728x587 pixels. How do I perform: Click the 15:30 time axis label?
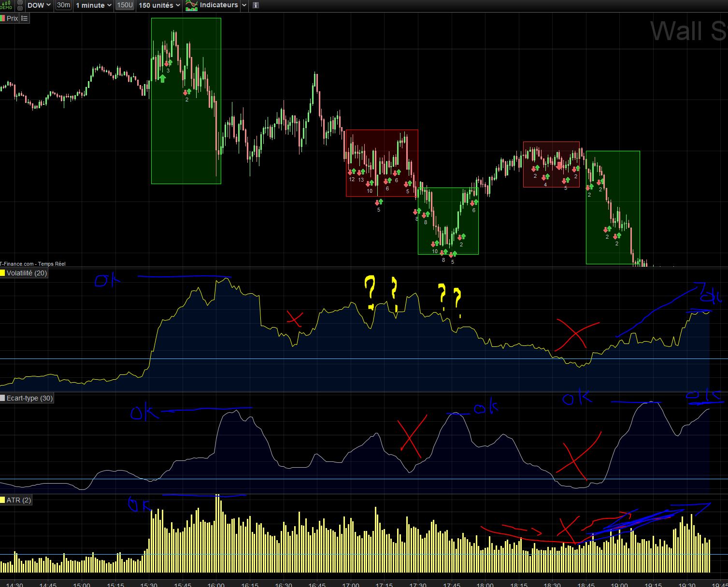tap(149, 584)
